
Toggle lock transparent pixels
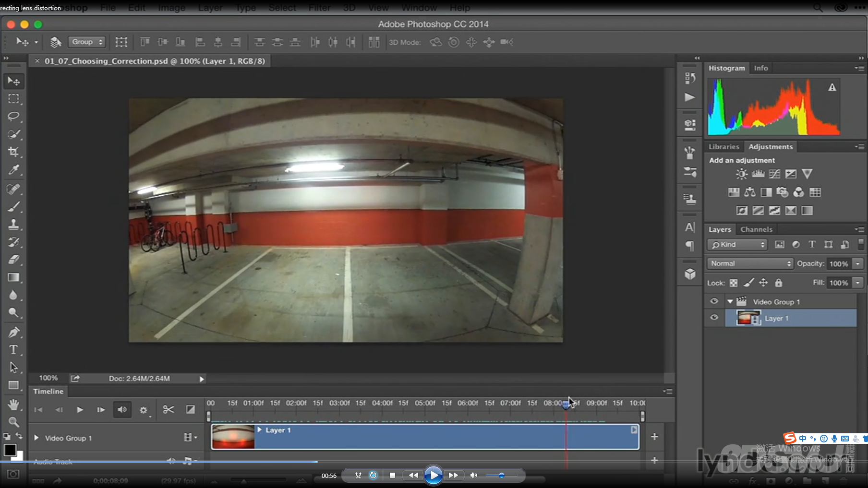[734, 283]
